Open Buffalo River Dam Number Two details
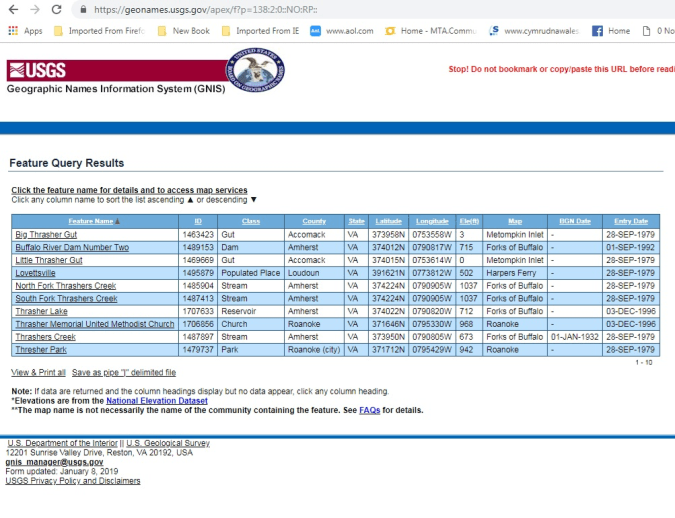675x518 pixels. point(72,248)
